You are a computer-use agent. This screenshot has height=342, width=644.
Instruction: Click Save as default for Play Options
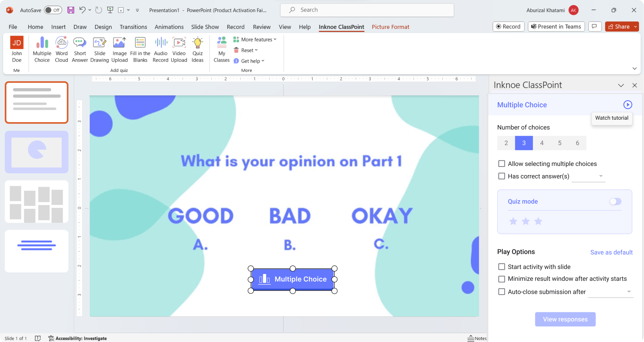coord(611,252)
